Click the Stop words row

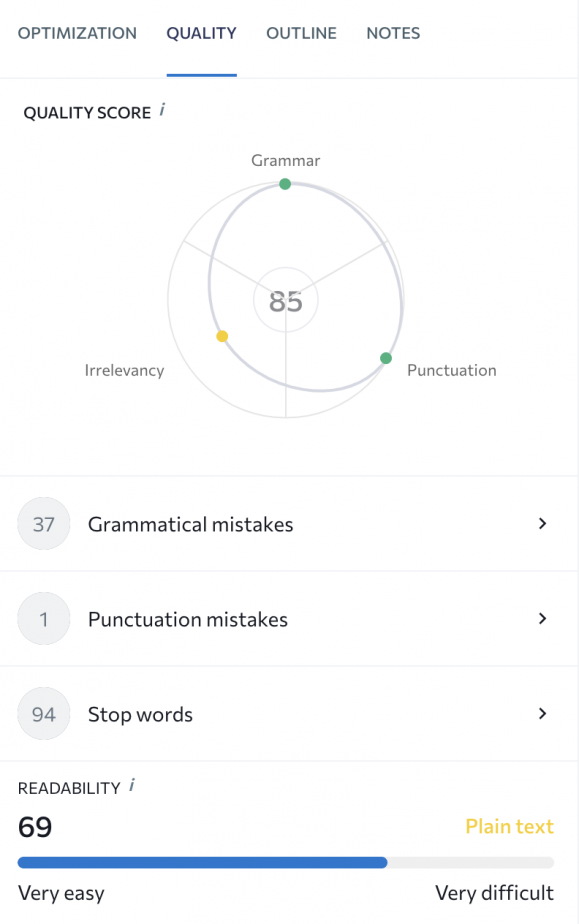coord(140,714)
